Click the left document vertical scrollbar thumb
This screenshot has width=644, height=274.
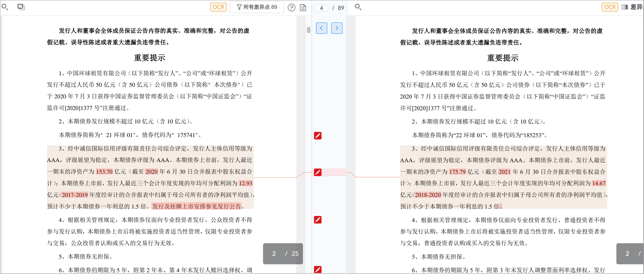(x=308, y=30)
